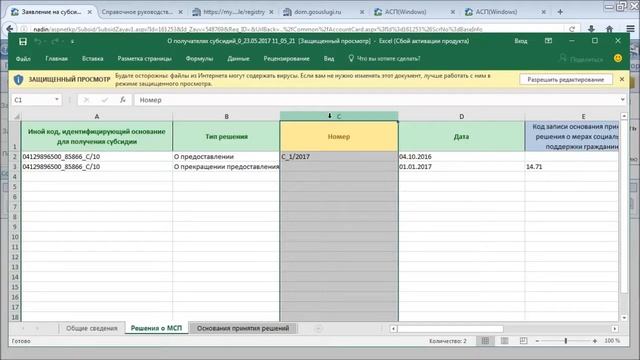The width and height of the screenshot is (640, 360).
Task: Click the Undo arrow in quick access toolbar
Action: click(x=38, y=42)
